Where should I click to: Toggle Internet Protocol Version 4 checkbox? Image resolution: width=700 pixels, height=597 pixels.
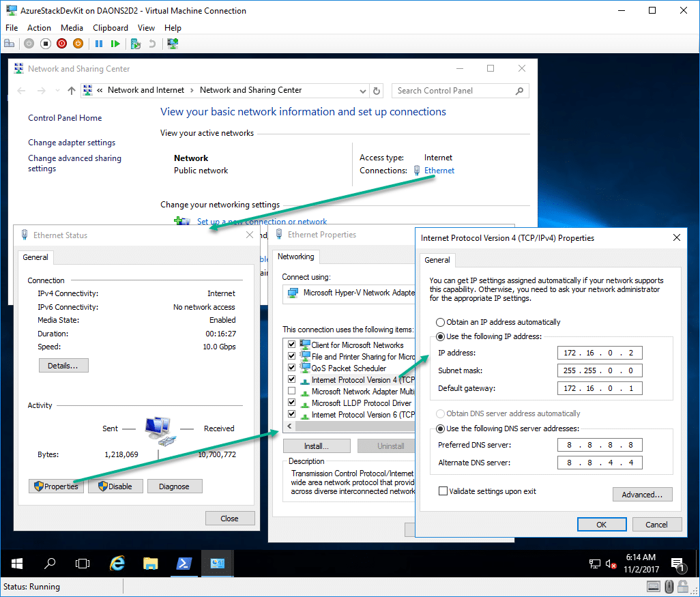[x=291, y=379]
